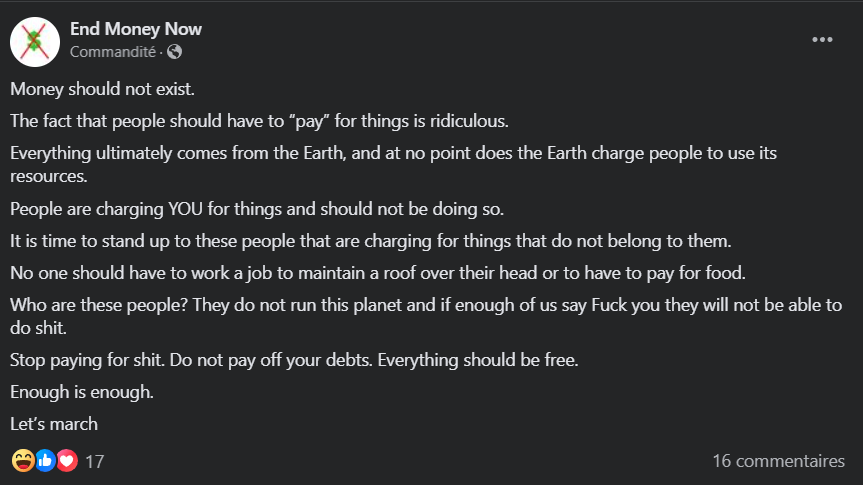Open the three-dot post options menu
Image resolution: width=863 pixels, height=485 pixels.
(x=822, y=40)
